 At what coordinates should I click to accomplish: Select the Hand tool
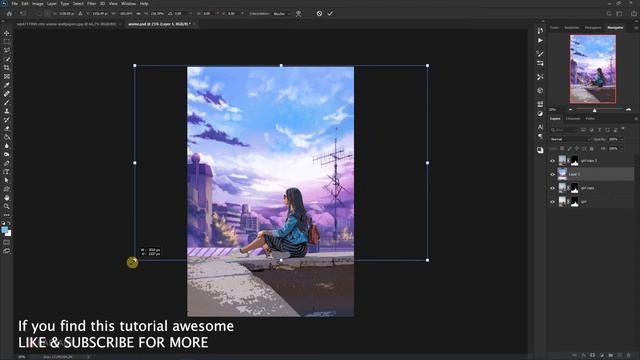(7, 198)
